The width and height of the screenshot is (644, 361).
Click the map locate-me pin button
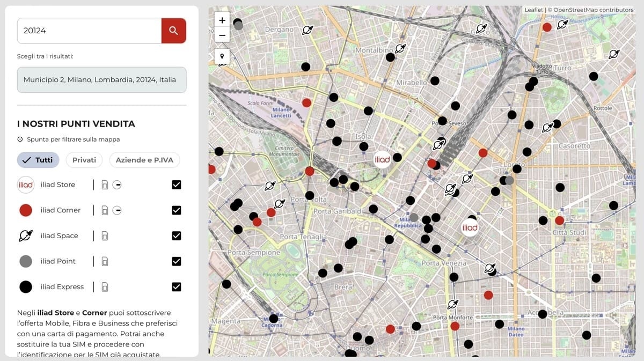[222, 56]
